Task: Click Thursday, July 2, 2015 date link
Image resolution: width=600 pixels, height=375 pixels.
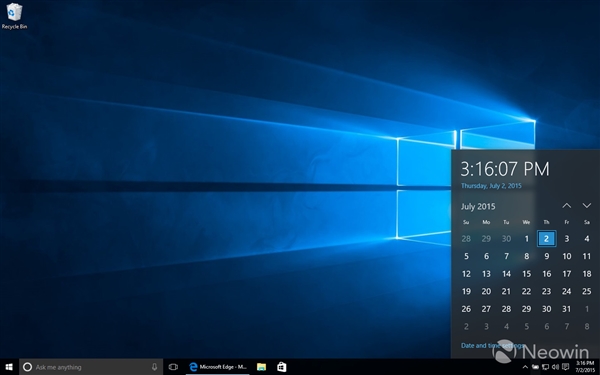Action: 491,186
